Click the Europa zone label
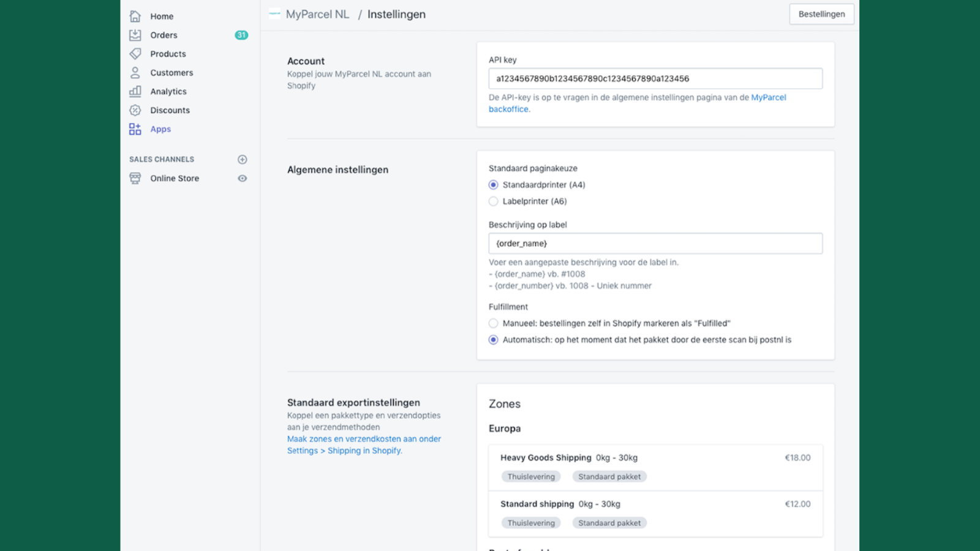The height and width of the screenshot is (551, 980). coord(505,429)
